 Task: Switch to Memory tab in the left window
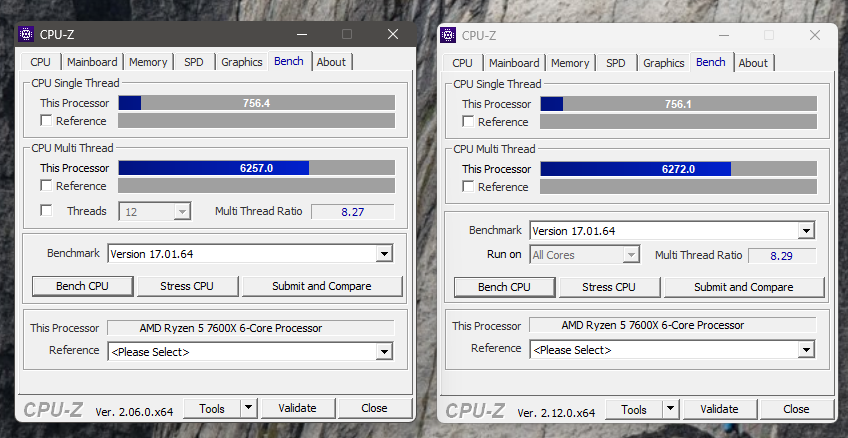click(148, 62)
